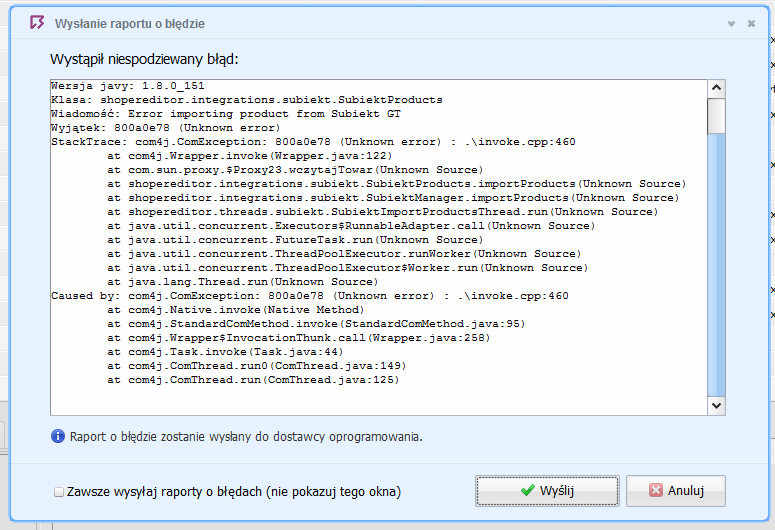This screenshot has height=530, width=775.
Task: Click the 'java.lang.Thread.run' stack line
Action: click(x=243, y=282)
